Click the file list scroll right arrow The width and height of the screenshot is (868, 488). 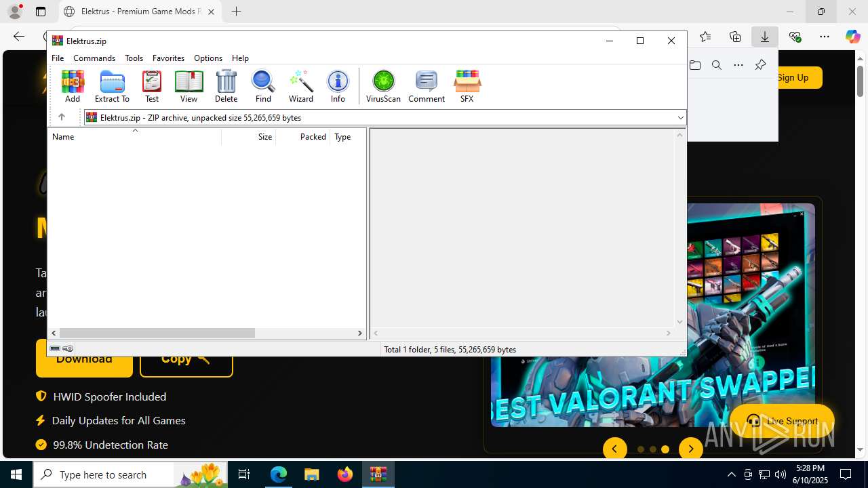coord(360,333)
